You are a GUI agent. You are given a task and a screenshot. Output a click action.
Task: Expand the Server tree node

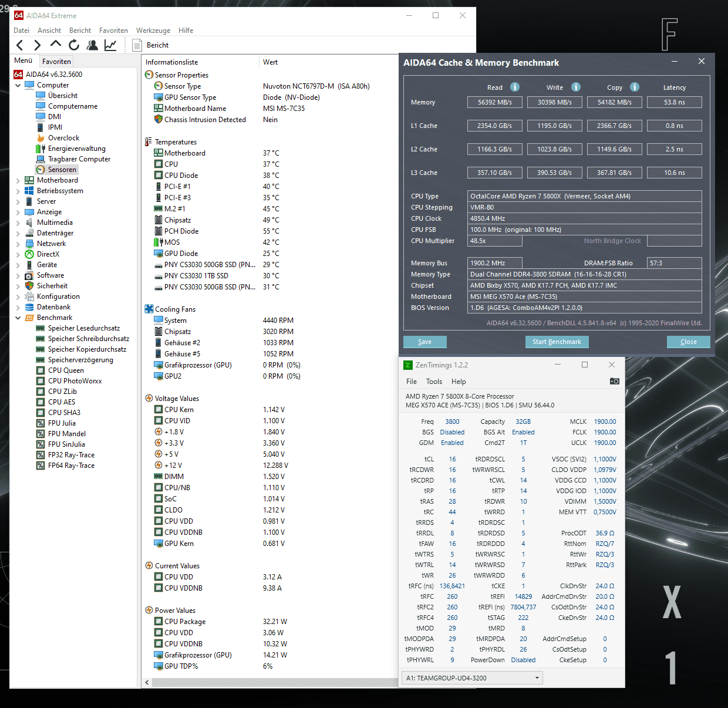18,201
